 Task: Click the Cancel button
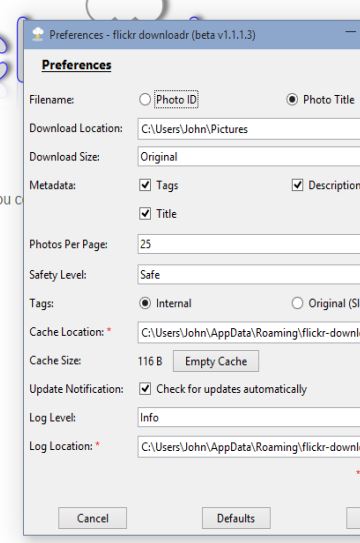(92, 518)
